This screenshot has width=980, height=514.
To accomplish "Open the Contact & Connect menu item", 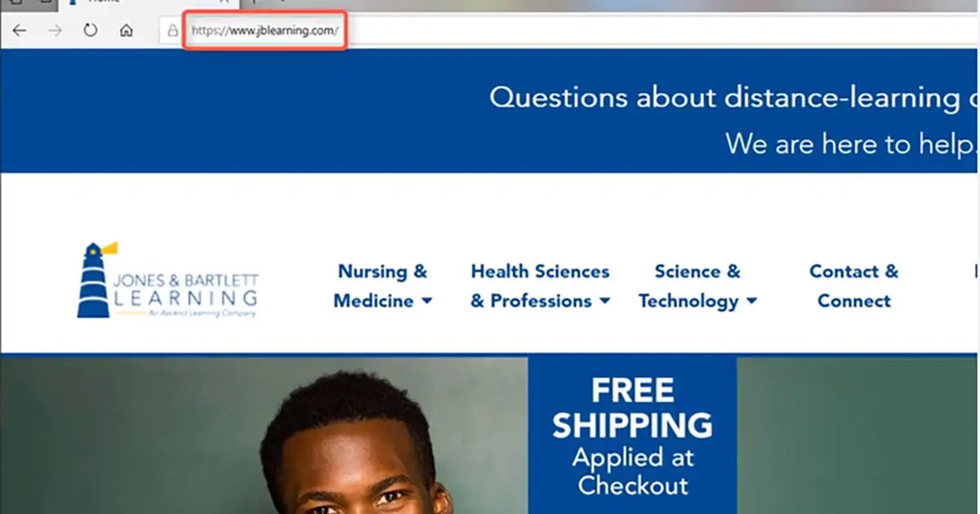I will click(853, 286).
